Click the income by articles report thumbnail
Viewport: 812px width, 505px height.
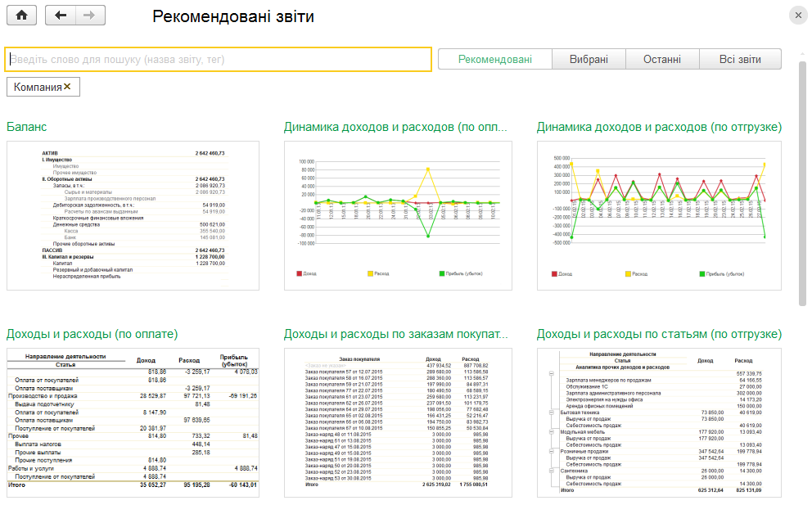click(659, 422)
